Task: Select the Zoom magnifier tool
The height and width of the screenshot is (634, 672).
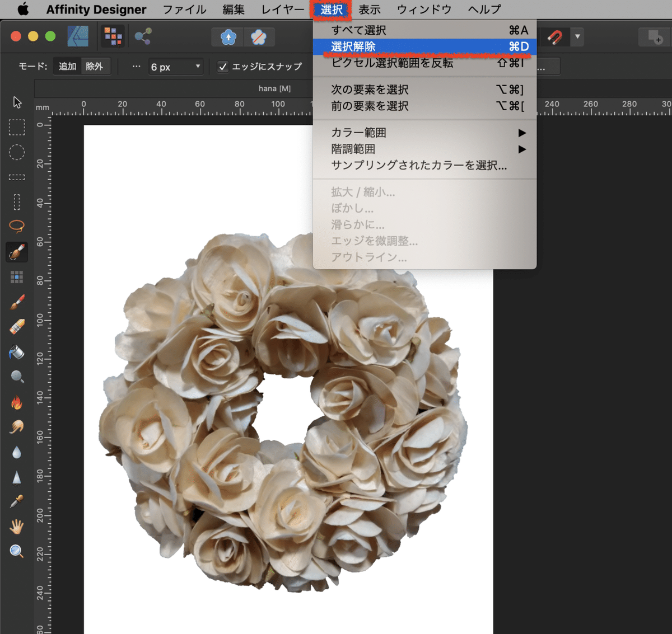Action: pyautogui.click(x=17, y=551)
